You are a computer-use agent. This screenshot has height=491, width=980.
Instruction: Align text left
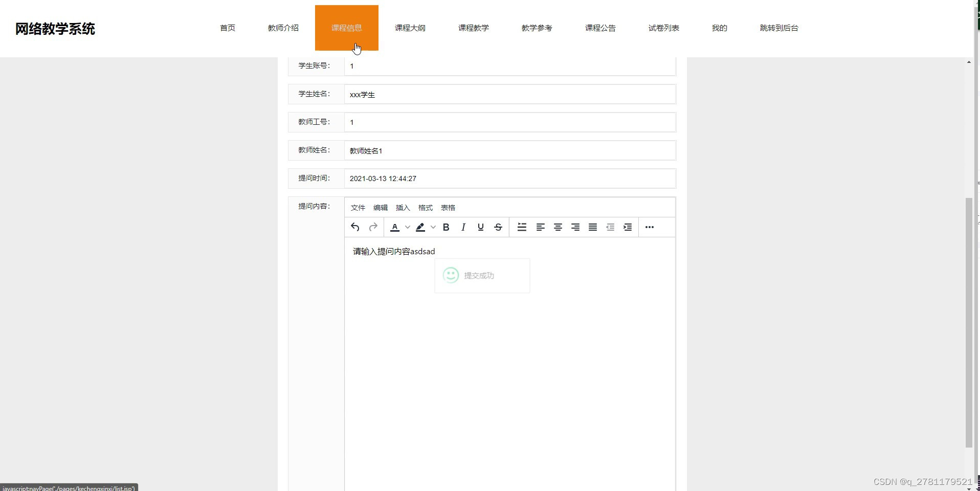point(540,227)
